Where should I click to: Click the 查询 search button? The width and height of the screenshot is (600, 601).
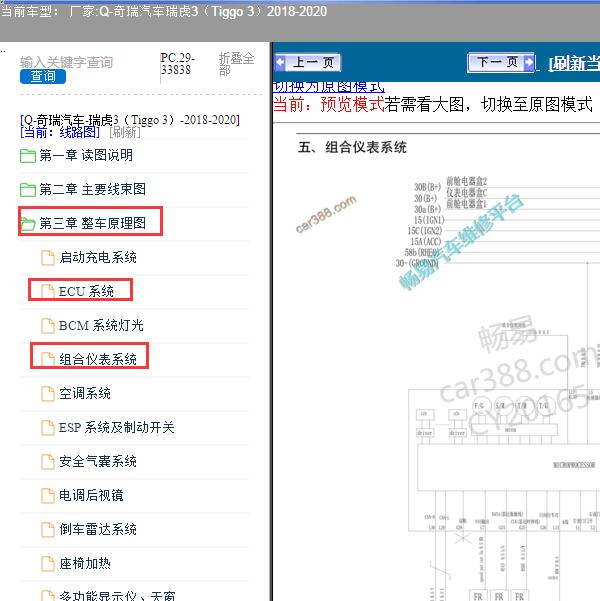coord(43,76)
